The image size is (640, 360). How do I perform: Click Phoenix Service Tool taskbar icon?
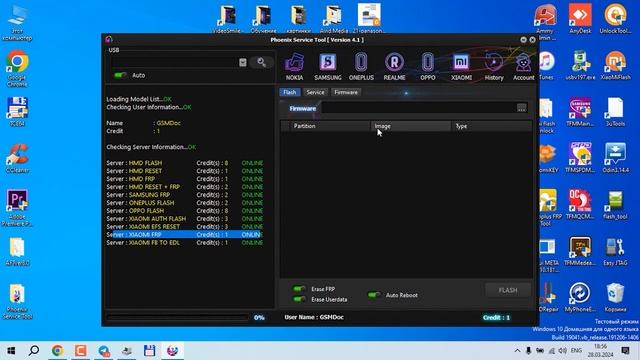point(173,350)
